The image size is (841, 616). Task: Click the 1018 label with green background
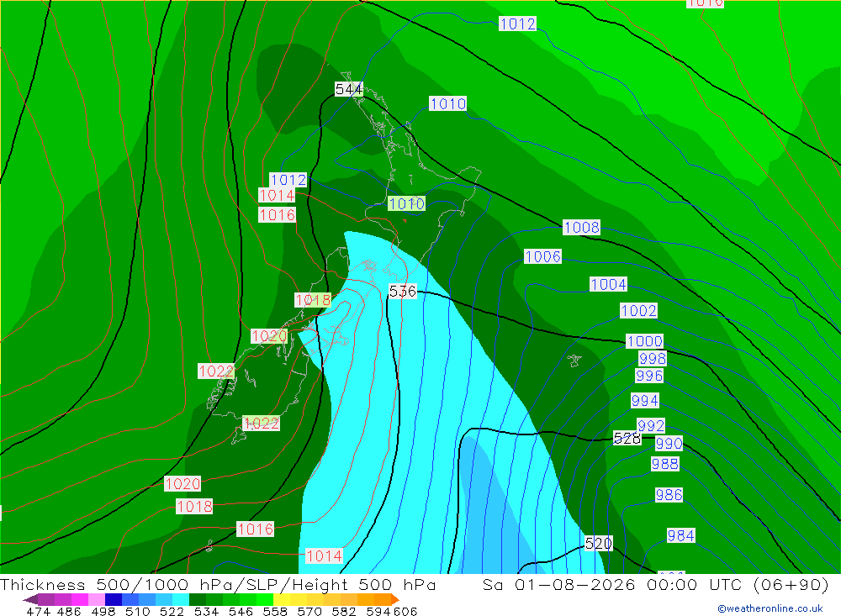[x=313, y=300]
